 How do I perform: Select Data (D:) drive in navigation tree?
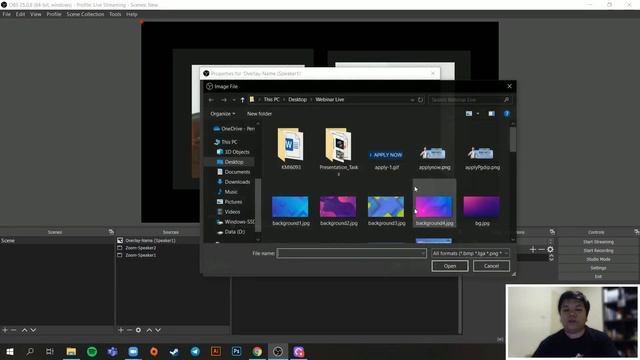point(231,232)
